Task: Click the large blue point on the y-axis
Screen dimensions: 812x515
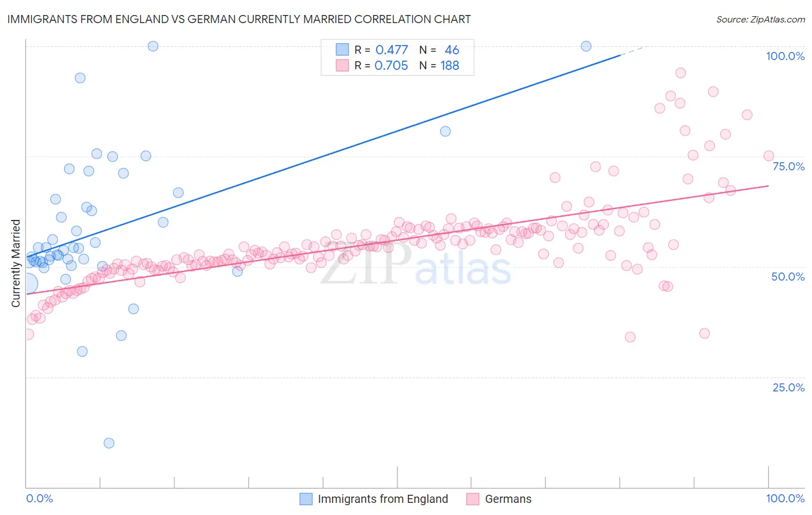Action: (x=28, y=283)
